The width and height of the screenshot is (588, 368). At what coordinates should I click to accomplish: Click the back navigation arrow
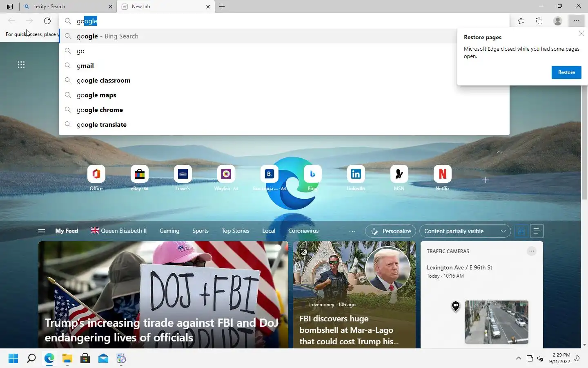(11, 21)
